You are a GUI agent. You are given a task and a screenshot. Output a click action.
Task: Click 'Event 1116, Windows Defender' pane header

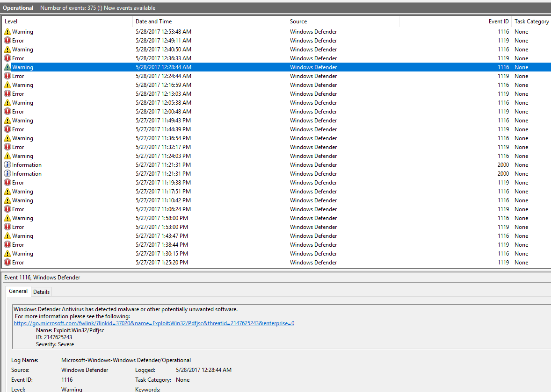coord(42,278)
